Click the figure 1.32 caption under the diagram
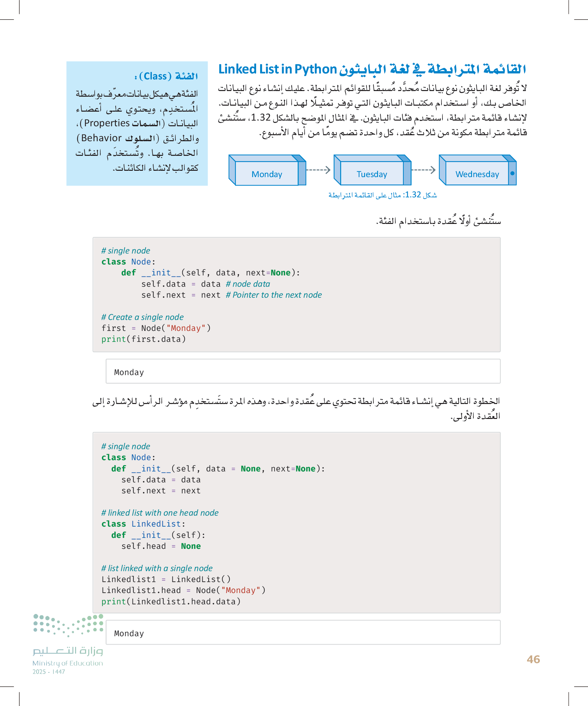Viewport: 588px width, 706px height. (x=382, y=195)
